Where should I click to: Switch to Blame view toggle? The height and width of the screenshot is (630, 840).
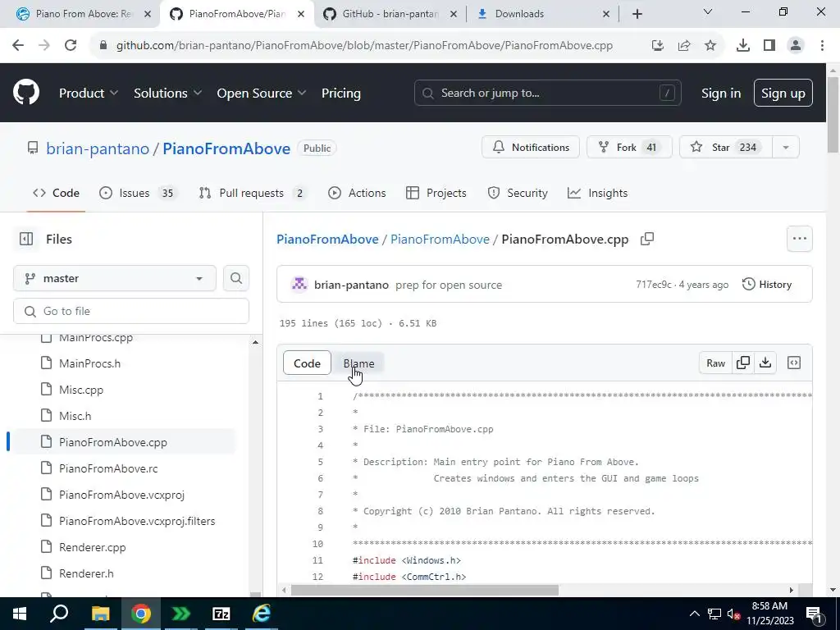(358, 363)
